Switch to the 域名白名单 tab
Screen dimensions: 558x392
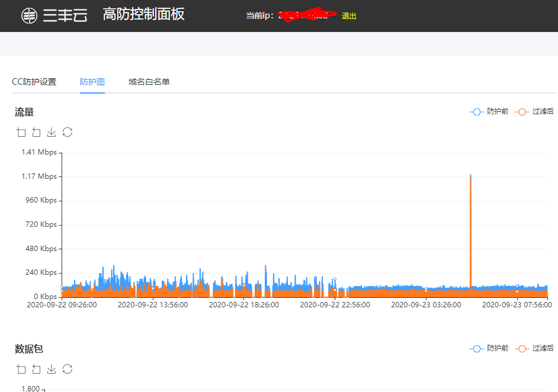click(x=149, y=82)
